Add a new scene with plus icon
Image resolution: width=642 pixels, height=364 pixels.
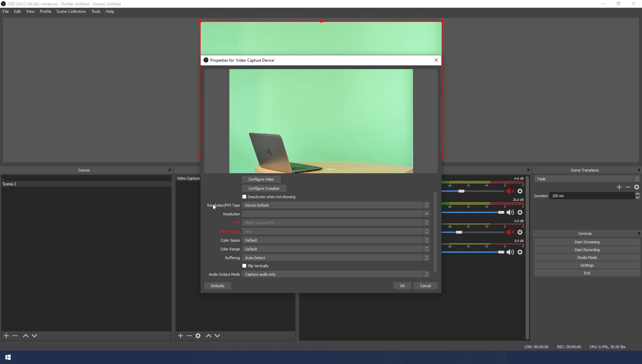[6, 336]
